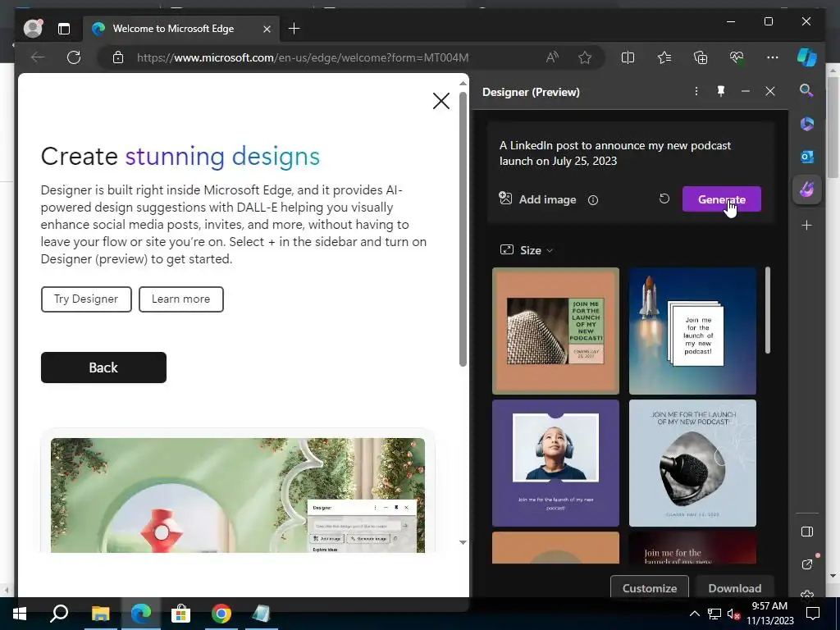Open Designer panel more options dots

coord(696,92)
